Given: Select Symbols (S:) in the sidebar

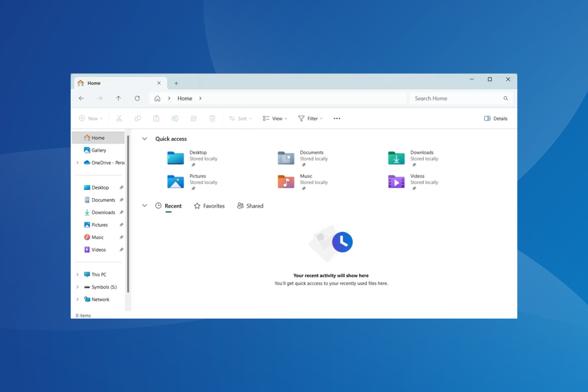Looking at the screenshot, I should point(100,287).
